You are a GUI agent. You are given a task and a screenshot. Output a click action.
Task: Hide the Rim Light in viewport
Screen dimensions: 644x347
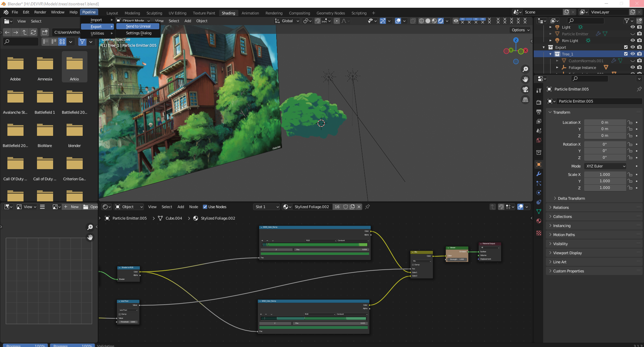[633, 41]
